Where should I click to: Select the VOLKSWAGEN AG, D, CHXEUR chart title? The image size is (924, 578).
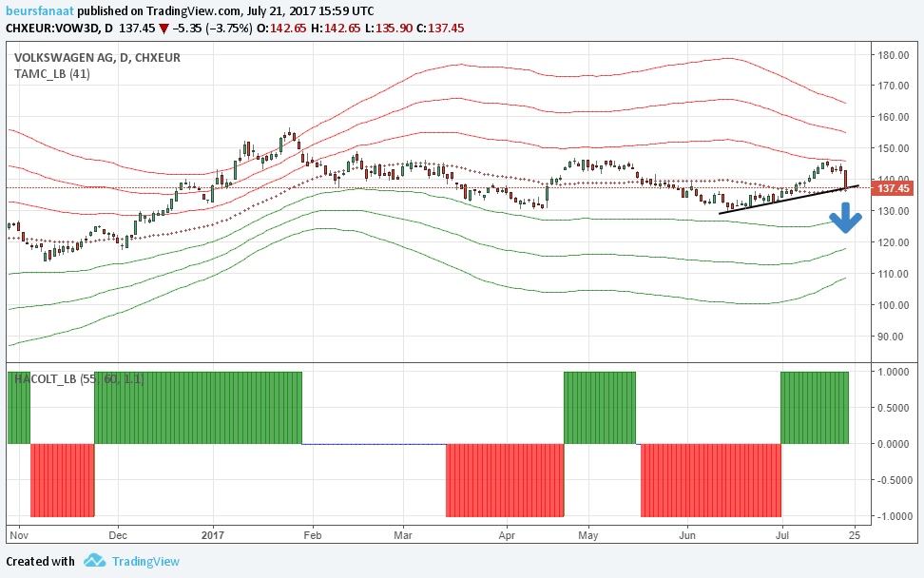97,58
